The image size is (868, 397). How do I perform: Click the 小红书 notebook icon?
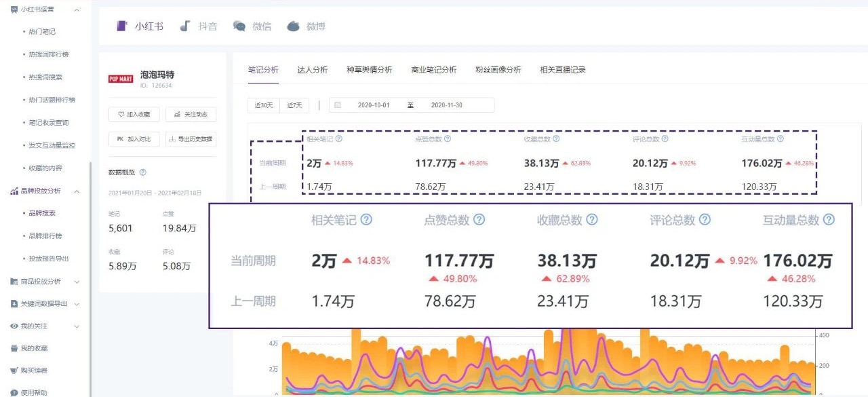tap(122, 26)
